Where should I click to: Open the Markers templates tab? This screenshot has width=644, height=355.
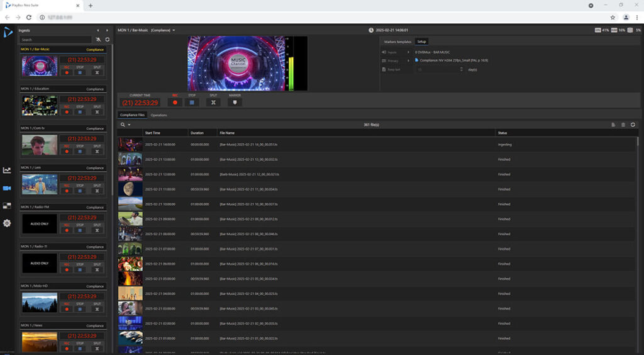(x=397, y=42)
